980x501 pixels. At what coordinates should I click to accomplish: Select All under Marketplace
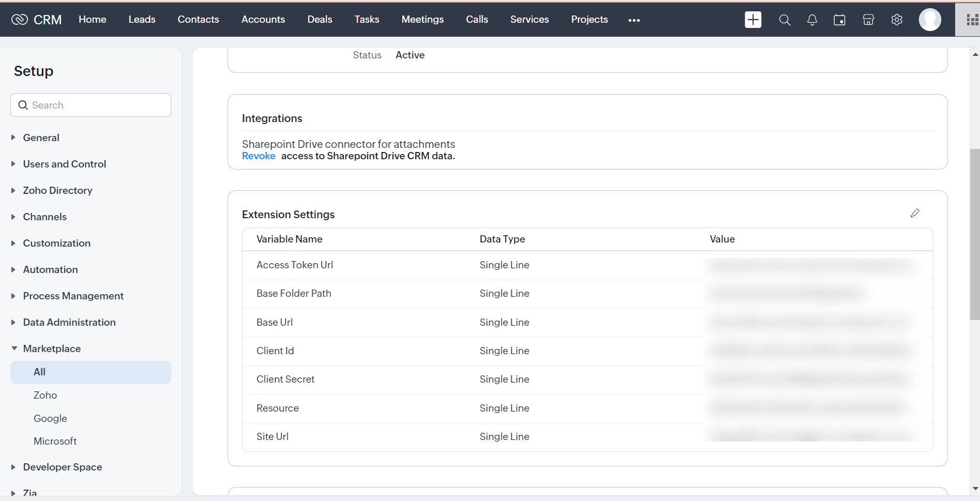pos(91,372)
